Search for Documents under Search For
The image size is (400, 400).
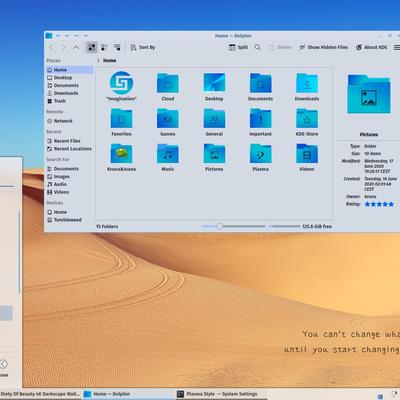coord(69,169)
